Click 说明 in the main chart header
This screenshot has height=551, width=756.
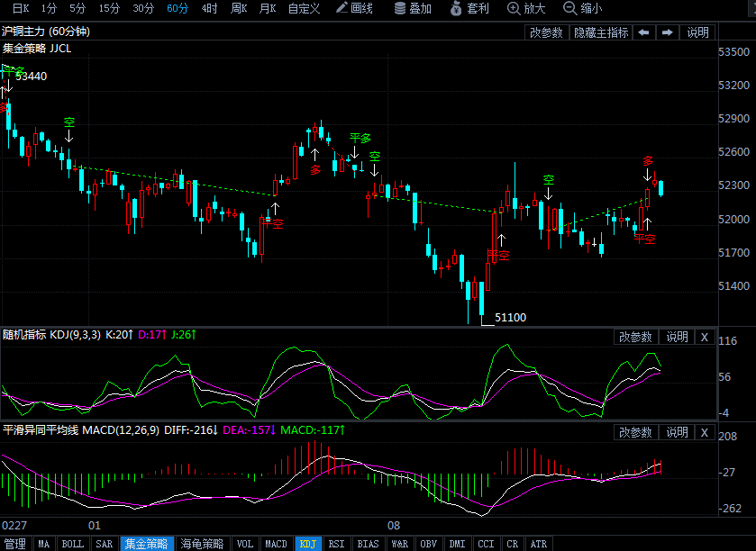point(698,32)
